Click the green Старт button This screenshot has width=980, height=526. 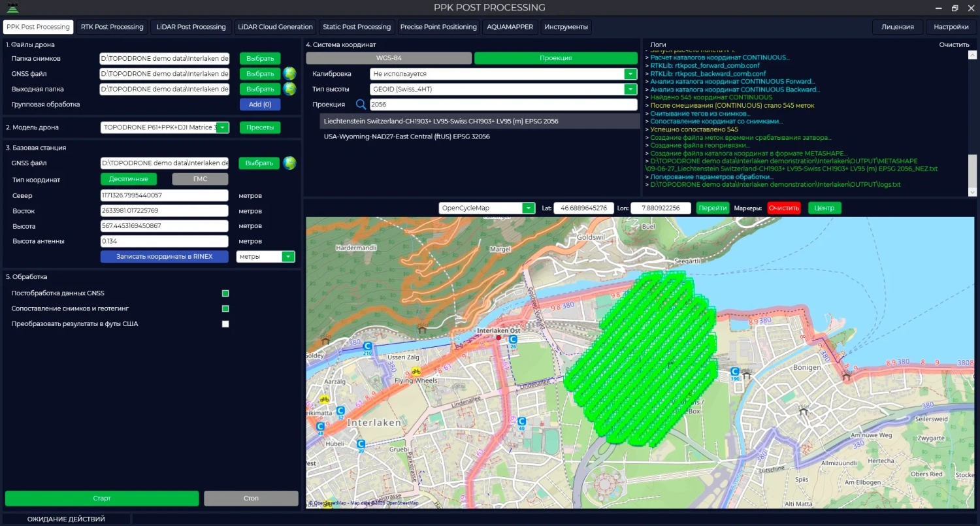pos(102,498)
